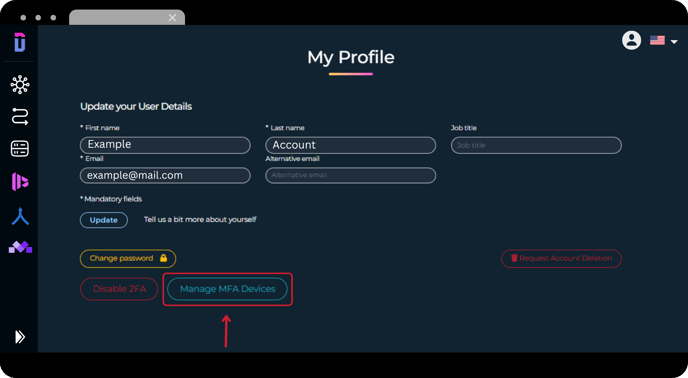Screen dimensions: 688x378
Task: Open the looping arrows route icon
Action: [x=20, y=116]
